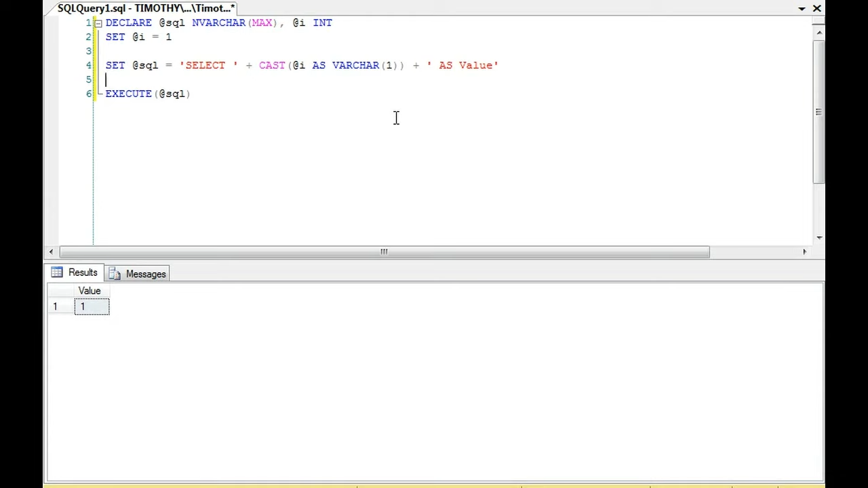Viewport: 868px width, 488px height.
Task: Select the Value column header
Action: pos(90,291)
